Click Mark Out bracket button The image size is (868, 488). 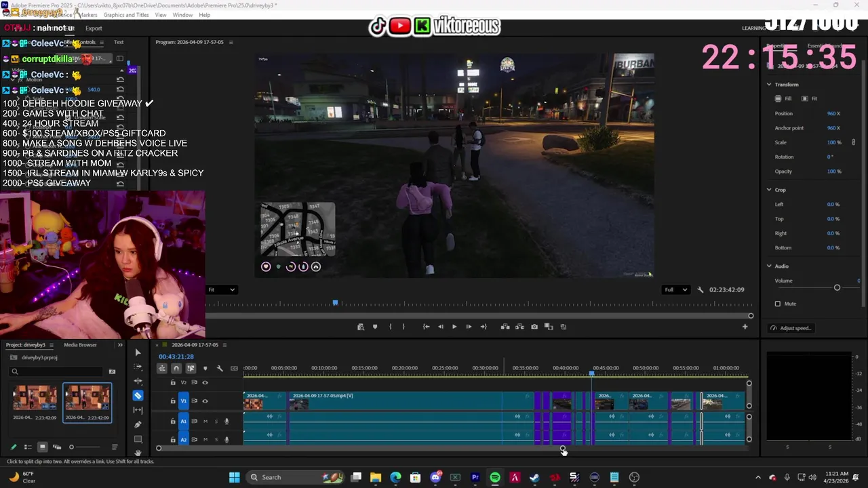(403, 327)
